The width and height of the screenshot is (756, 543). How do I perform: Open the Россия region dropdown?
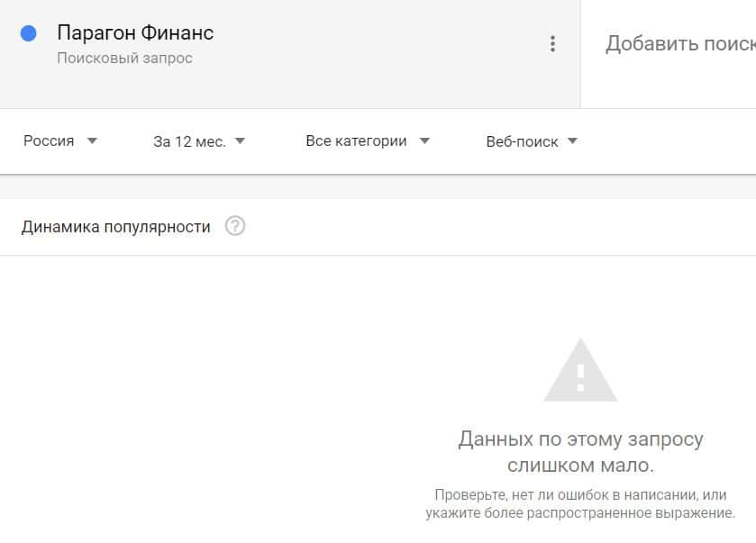[x=60, y=141]
